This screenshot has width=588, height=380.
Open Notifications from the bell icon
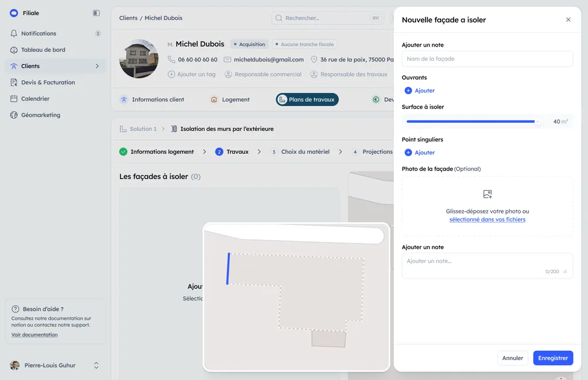[x=14, y=33]
